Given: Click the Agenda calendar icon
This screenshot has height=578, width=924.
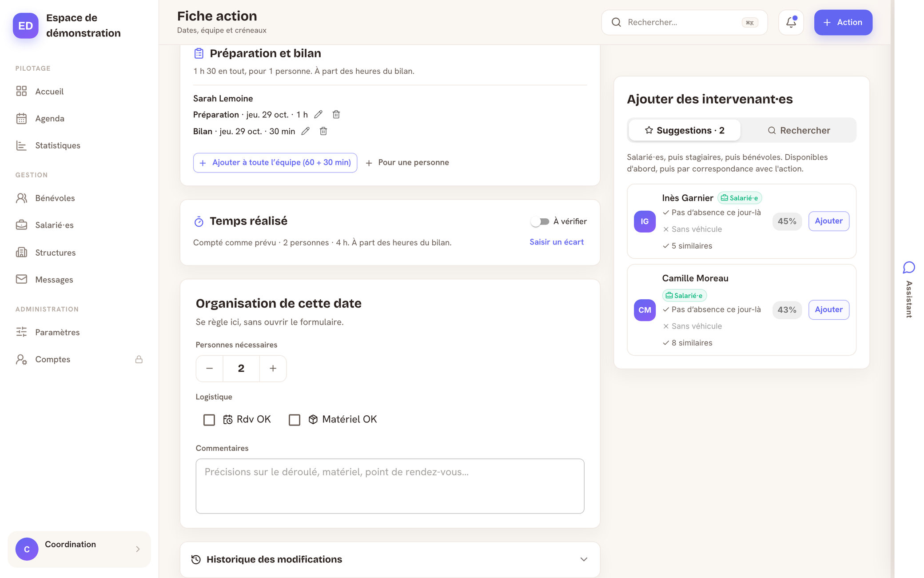Looking at the screenshot, I should click(x=21, y=118).
